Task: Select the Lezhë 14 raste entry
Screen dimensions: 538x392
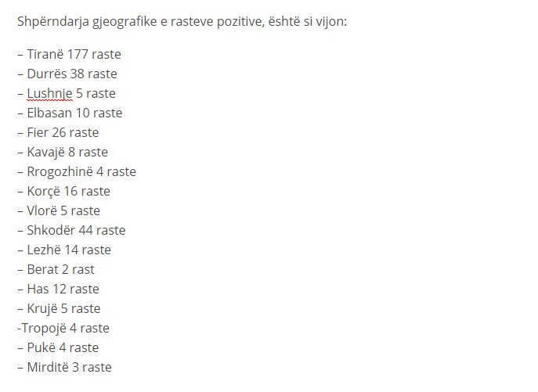Action: pos(64,250)
